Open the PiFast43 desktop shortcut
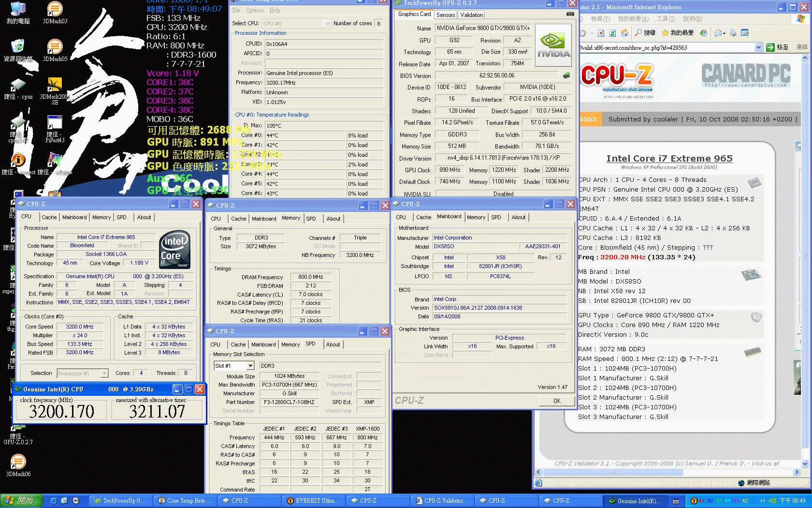The image size is (812, 508). [x=55, y=129]
